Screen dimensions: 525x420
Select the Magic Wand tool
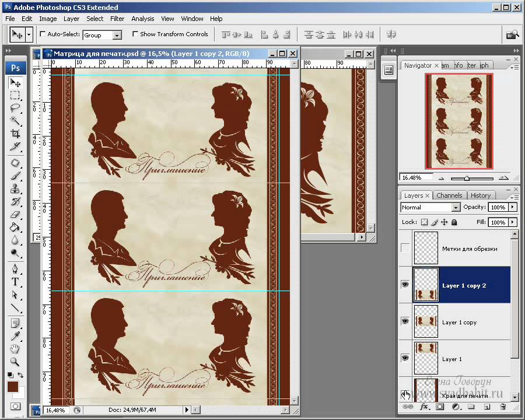[15, 121]
